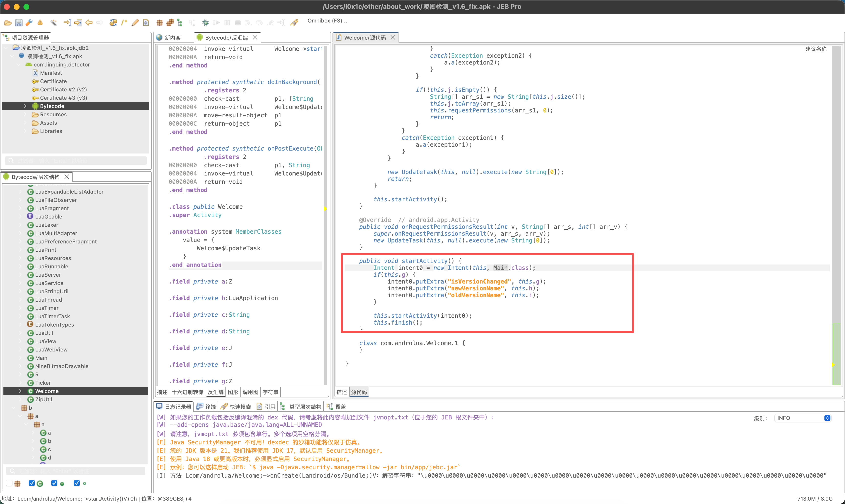This screenshot has height=504, width=845.
Task: Expand the Bytecode node in project tree
Action: (25, 106)
